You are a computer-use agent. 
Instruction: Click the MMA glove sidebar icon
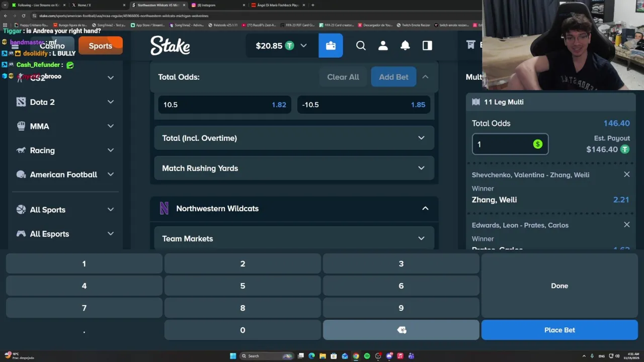coord(21,126)
